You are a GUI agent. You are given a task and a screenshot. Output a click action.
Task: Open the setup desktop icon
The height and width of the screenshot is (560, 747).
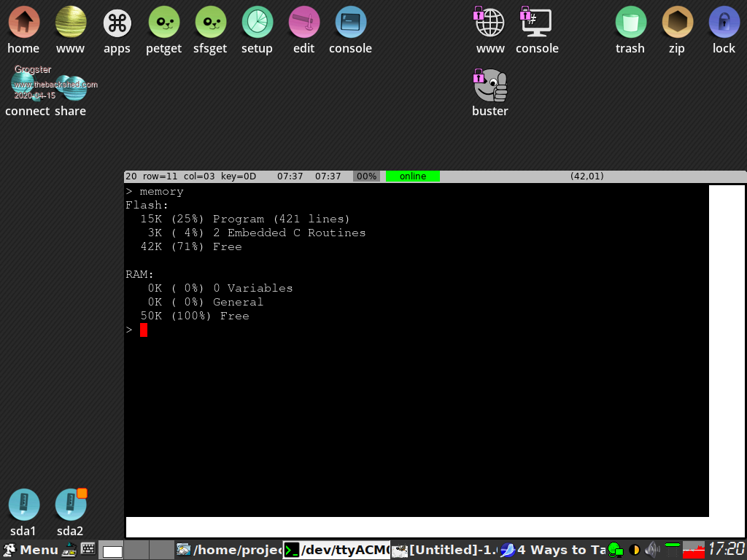coord(257,23)
